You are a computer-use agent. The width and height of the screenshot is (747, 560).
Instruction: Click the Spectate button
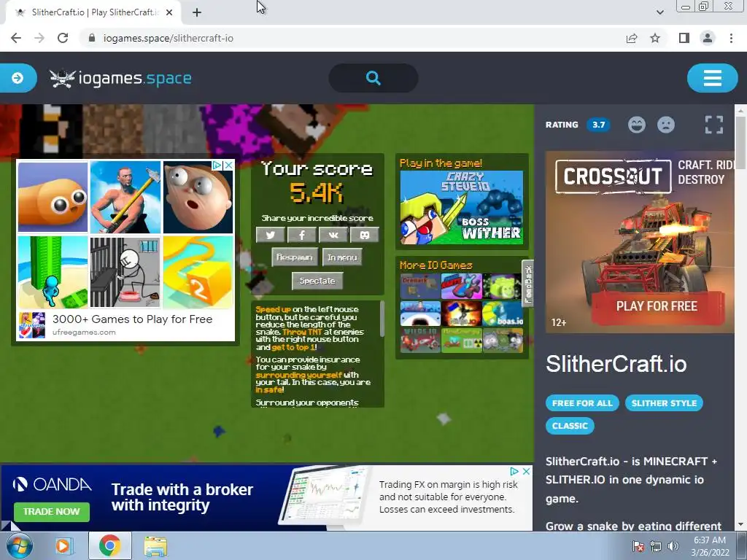point(317,281)
